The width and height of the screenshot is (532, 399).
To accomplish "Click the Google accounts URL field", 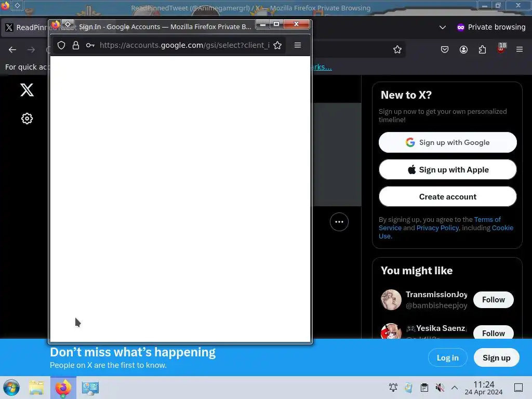I will point(184,45).
